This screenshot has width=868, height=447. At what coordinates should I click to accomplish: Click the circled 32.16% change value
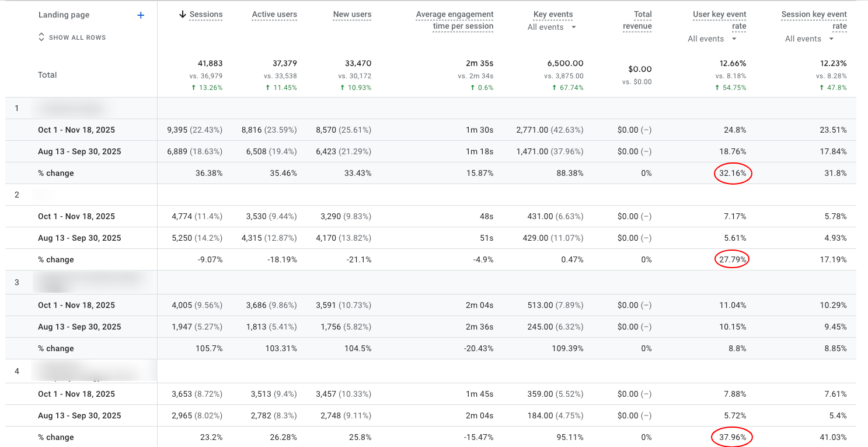click(x=733, y=173)
